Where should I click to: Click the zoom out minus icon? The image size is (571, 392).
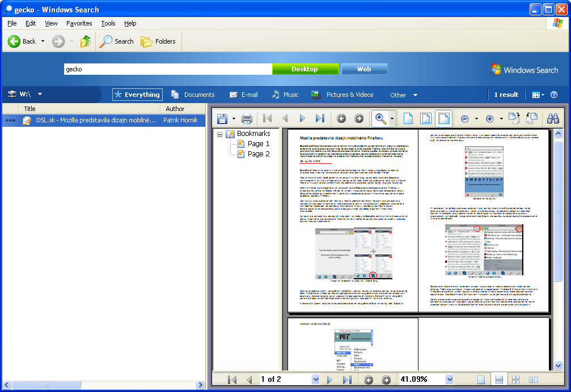[464, 119]
